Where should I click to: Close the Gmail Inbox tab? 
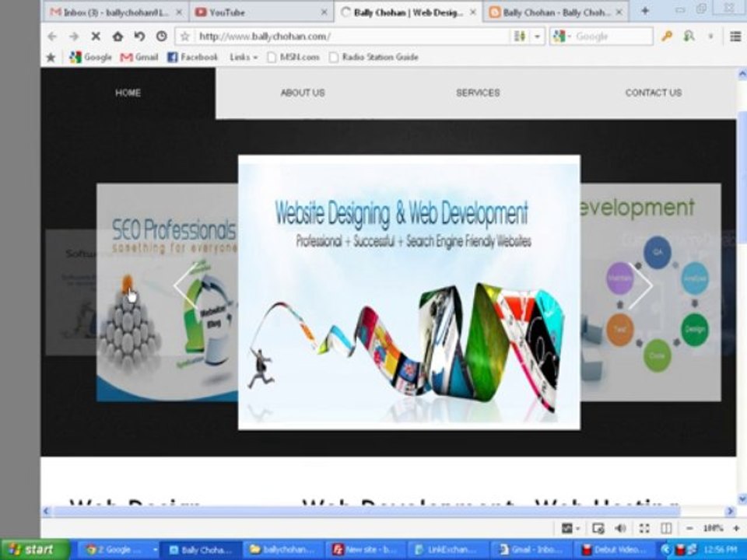pyautogui.click(x=179, y=13)
